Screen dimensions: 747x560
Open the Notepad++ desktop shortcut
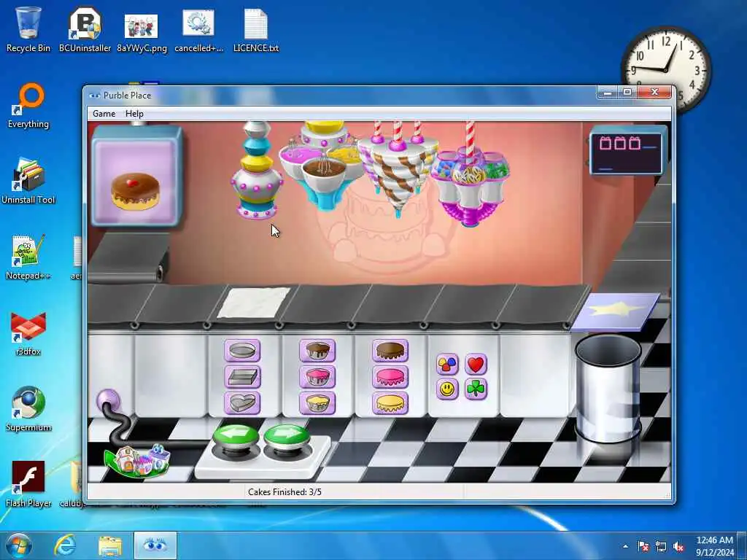[x=28, y=257]
